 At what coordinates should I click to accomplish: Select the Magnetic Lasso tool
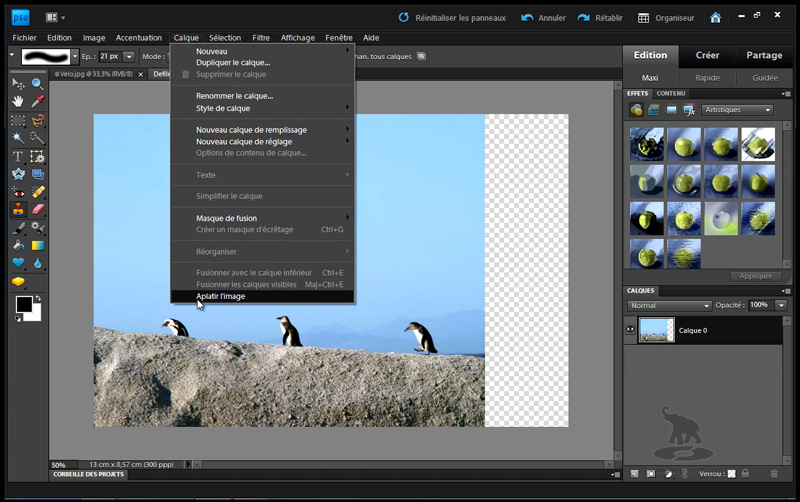click(x=37, y=120)
